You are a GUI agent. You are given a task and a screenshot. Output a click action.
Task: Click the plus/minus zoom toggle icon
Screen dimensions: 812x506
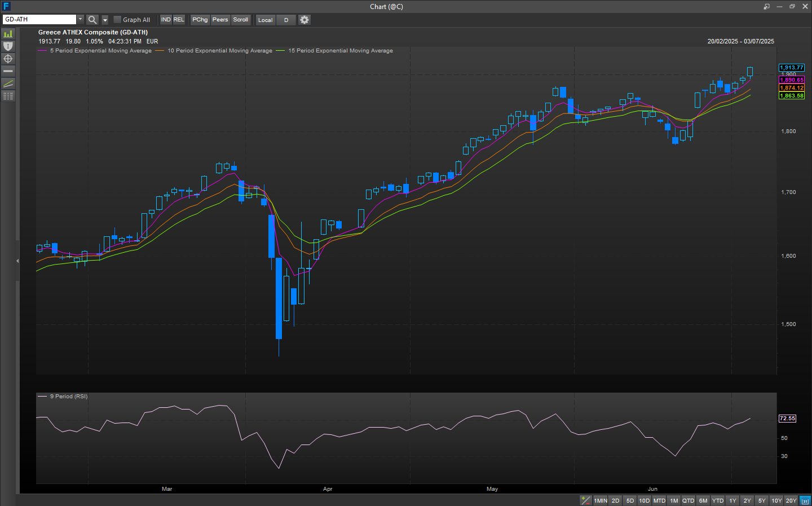point(586,500)
